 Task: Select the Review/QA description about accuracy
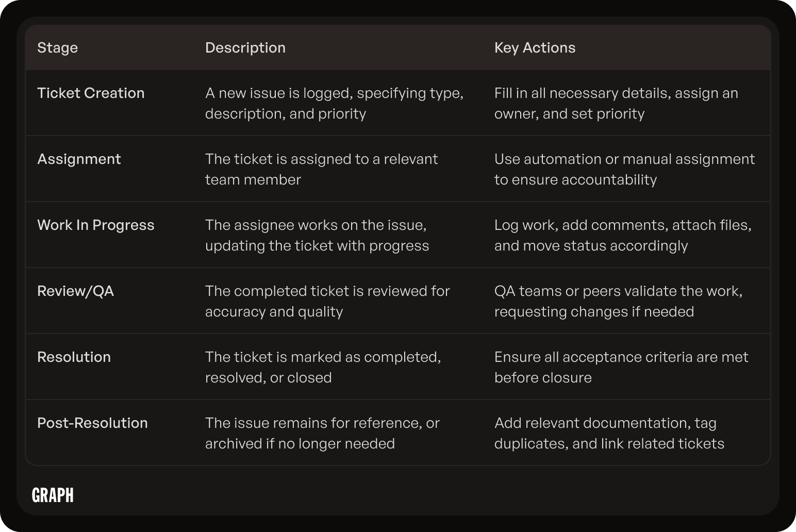coord(327,301)
